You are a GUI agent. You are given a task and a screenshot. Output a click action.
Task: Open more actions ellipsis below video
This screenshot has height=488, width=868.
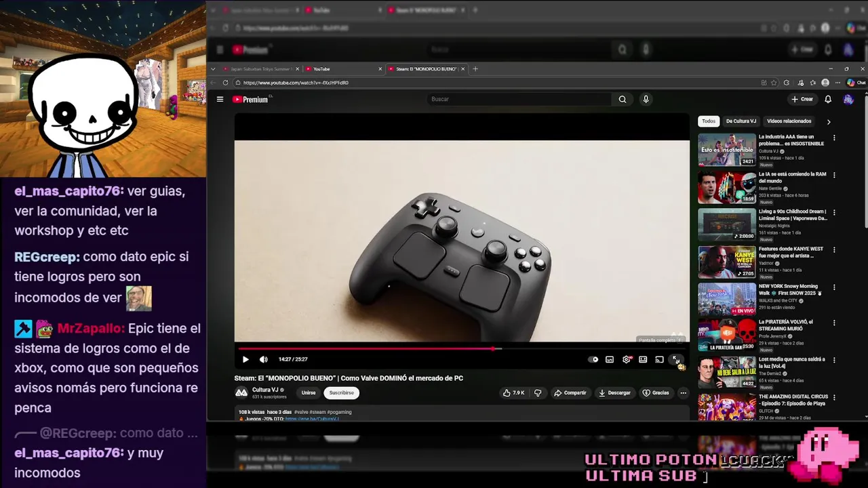pyautogui.click(x=683, y=392)
